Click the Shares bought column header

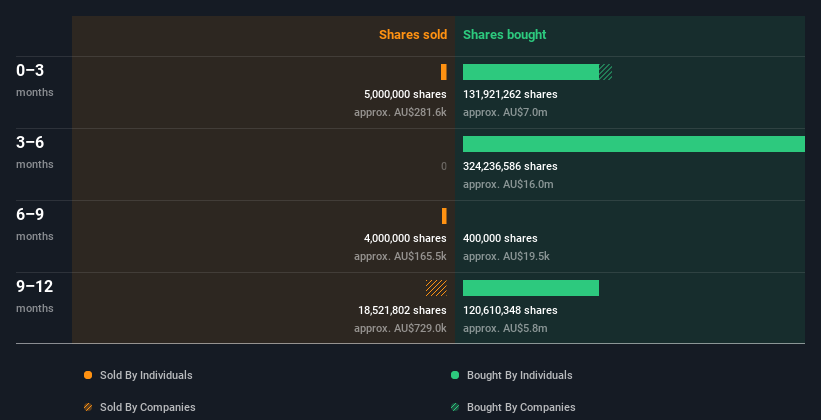click(505, 35)
